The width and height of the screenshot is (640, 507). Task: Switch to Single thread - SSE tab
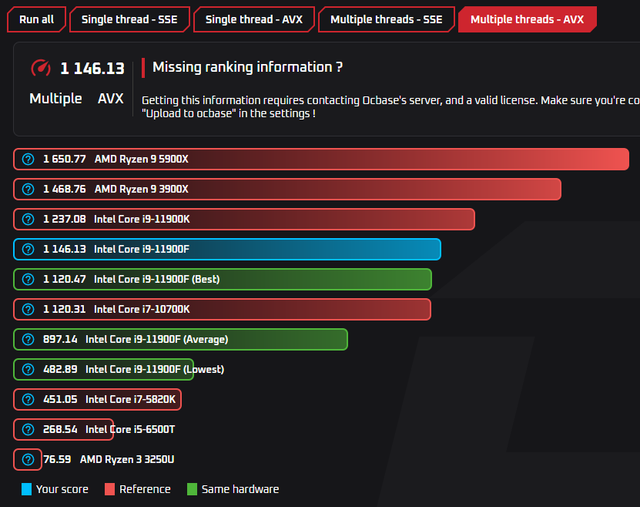coord(129,20)
